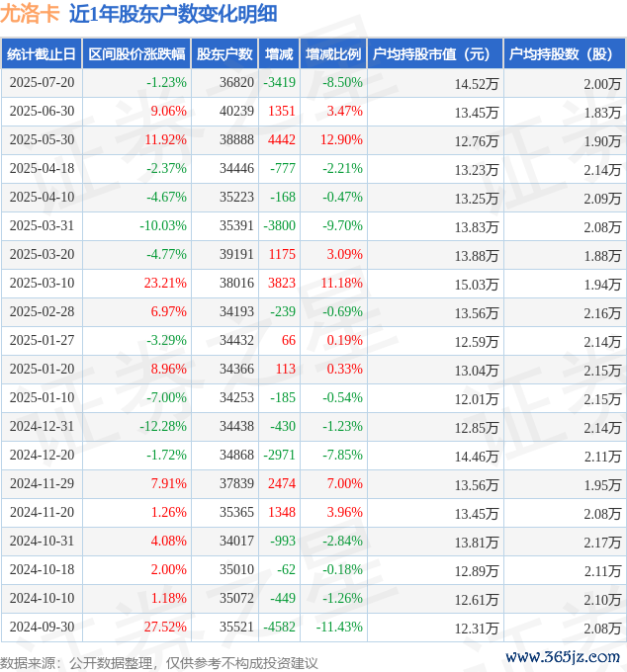This screenshot has width=627, height=672.
Task: Click the change value -4582
Action: pos(279,627)
